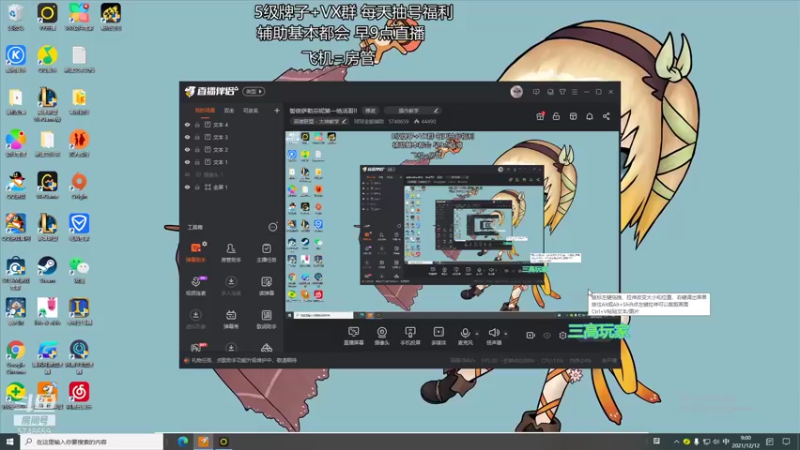Mute the 麦克风 microphone icon
800x450 pixels.
(x=465, y=333)
